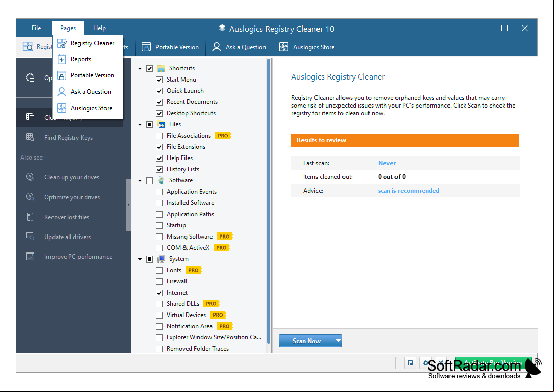This screenshot has width=554, height=392.
Task: Click the Ask a Question person icon in the toolbar
Action: point(217,47)
